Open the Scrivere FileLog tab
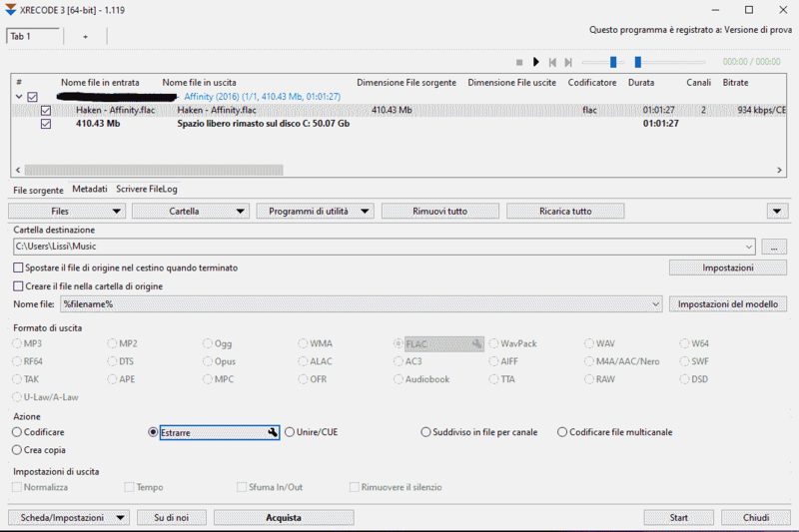 pyautogui.click(x=147, y=189)
